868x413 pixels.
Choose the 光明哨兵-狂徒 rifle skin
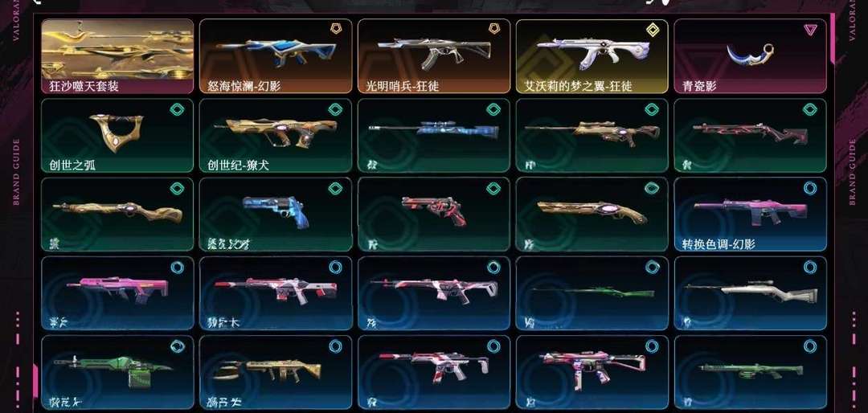434,56
